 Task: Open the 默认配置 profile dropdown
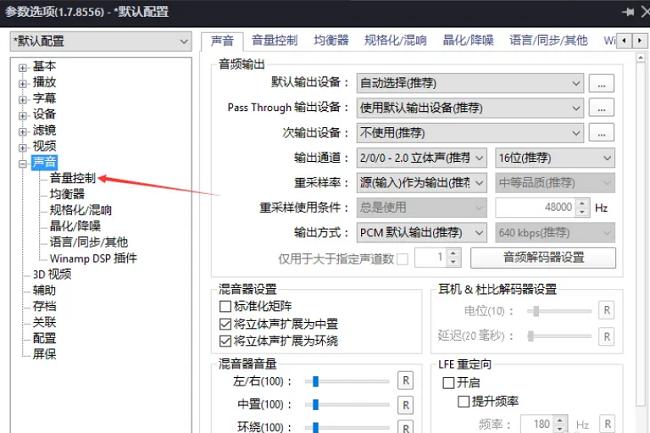(99, 42)
